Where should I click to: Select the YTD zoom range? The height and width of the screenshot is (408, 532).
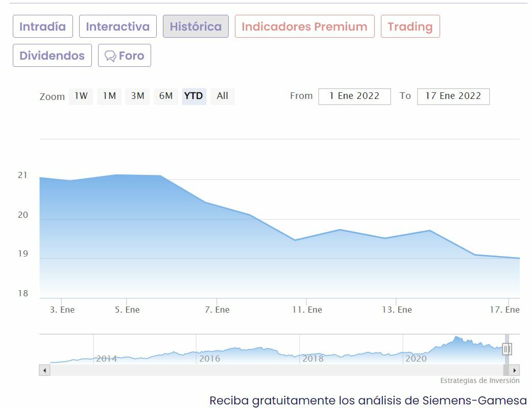[194, 96]
